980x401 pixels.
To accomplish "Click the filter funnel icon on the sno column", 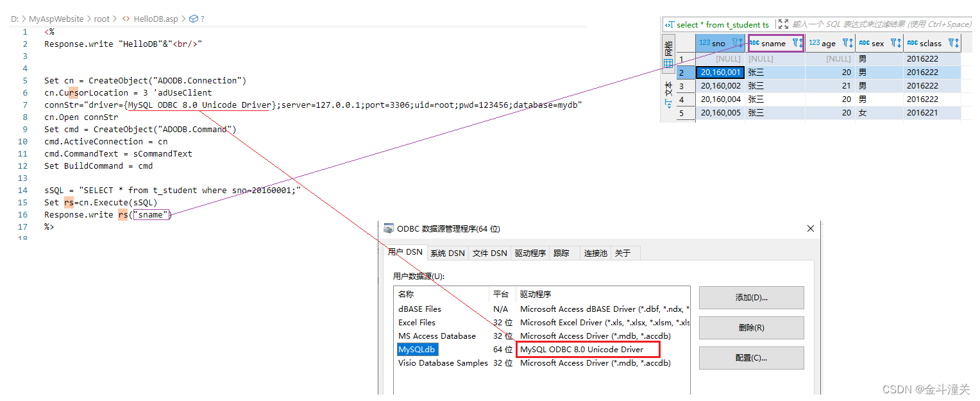I will coord(735,43).
